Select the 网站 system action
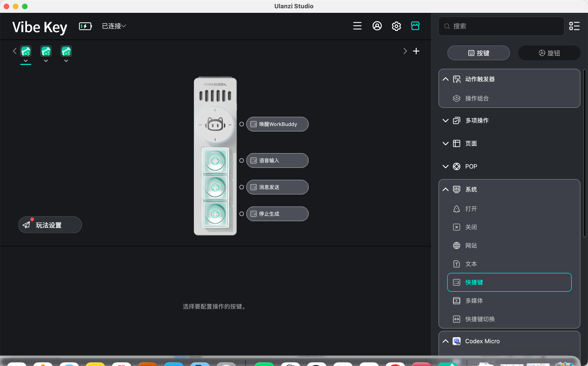Image resolution: width=588 pixels, height=366 pixels. click(509, 246)
